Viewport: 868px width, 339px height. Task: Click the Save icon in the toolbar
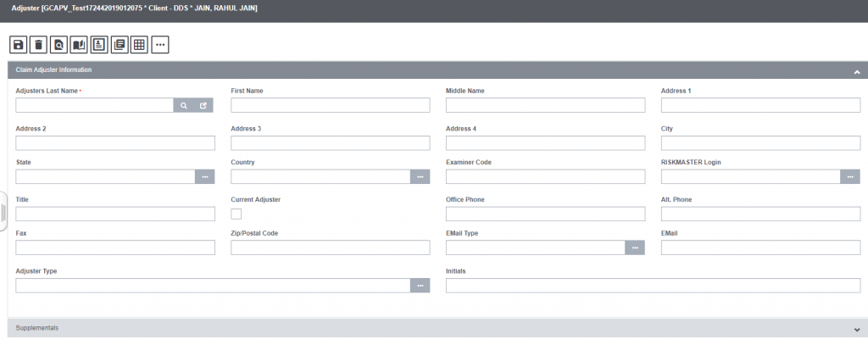[18, 44]
